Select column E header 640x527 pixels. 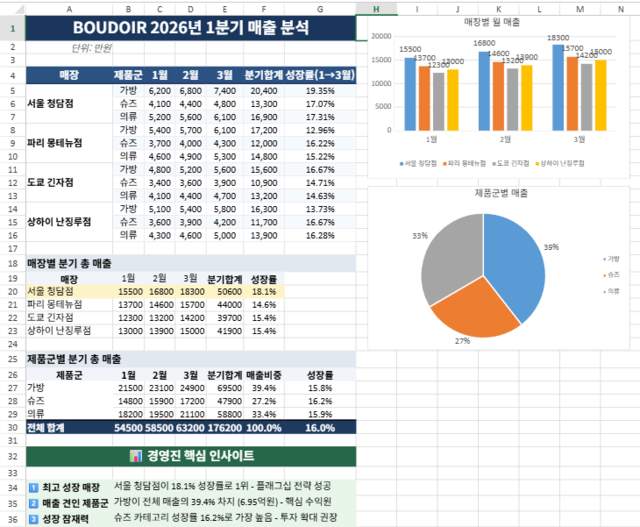(x=225, y=9)
